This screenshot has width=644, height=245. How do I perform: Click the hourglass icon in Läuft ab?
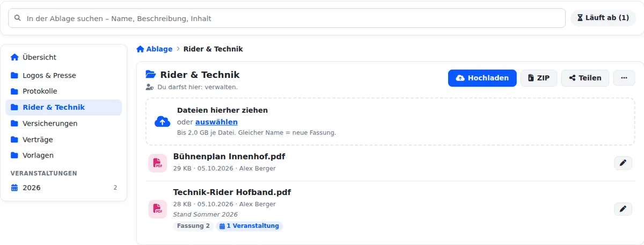pyautogui.click(x=580, y=18)
